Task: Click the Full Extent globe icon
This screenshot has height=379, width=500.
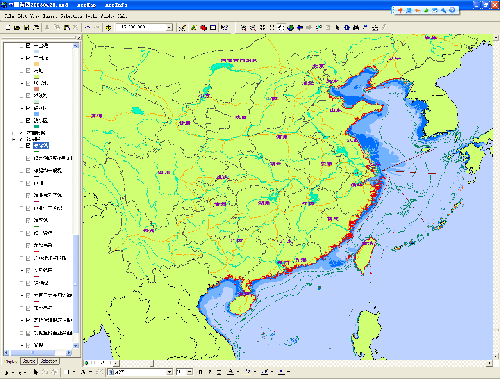Action: (x=291, y=28)
